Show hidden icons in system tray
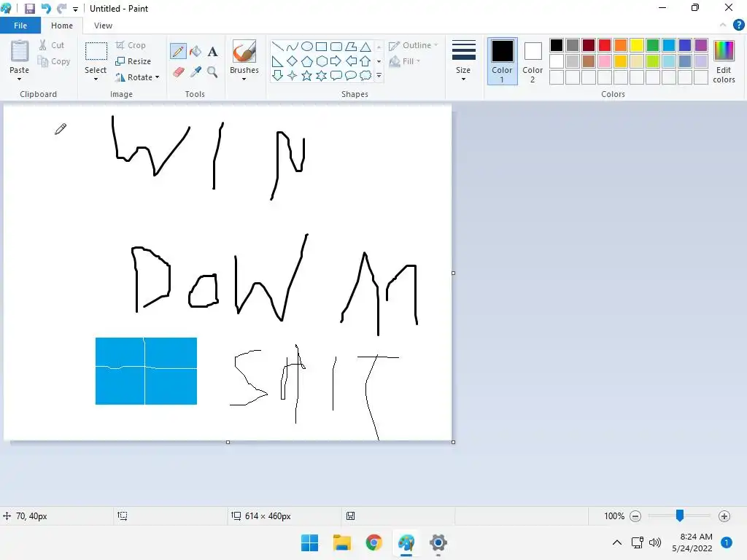 click(617, 542)
